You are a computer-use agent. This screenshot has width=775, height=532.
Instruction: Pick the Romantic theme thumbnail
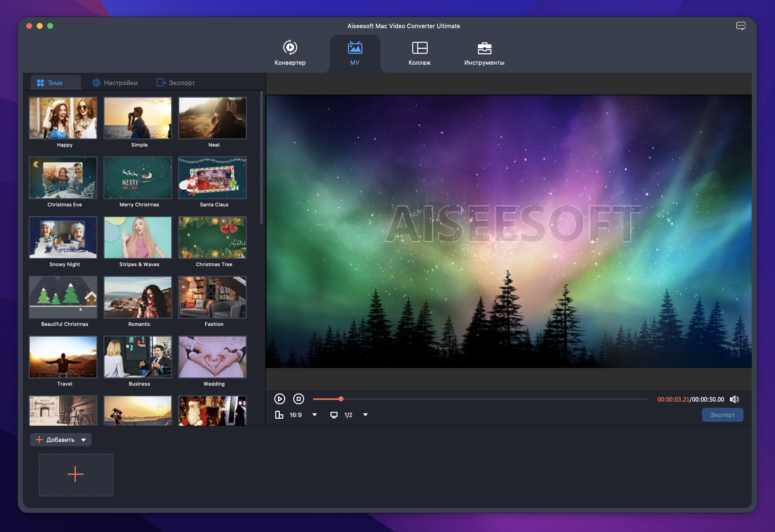138,297
